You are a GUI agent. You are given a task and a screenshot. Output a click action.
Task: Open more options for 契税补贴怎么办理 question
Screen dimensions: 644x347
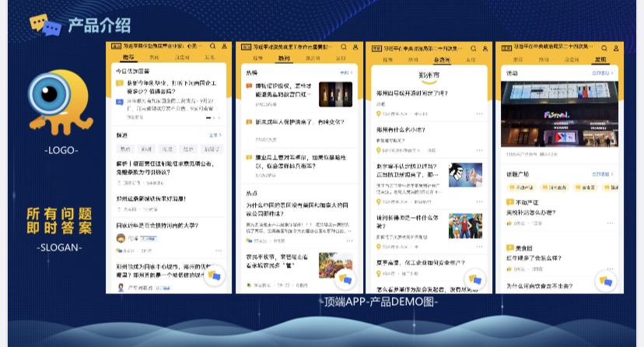(611, 223)
